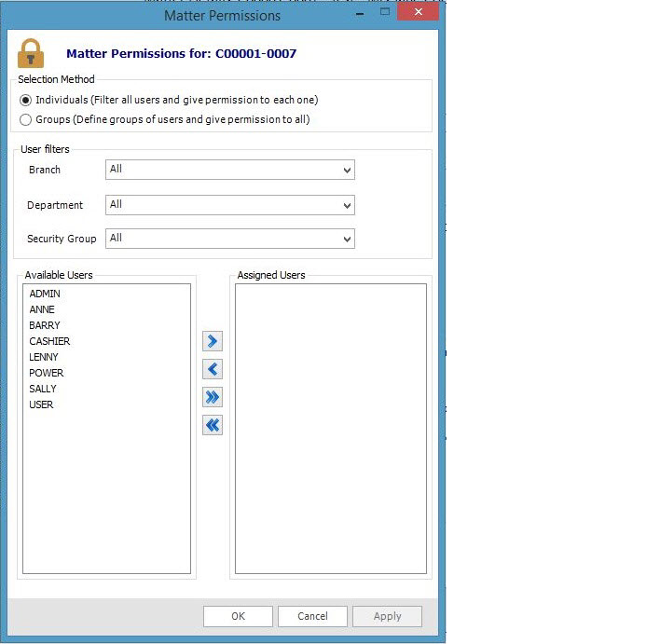Choose BARRY from Available Users
Image resolution: width=660 pixels, height=644 pixels.
click(x=45, y=325)
